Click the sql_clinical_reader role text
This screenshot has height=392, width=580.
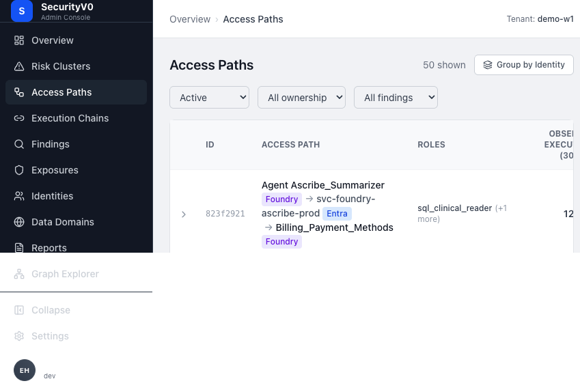(454, 208)
